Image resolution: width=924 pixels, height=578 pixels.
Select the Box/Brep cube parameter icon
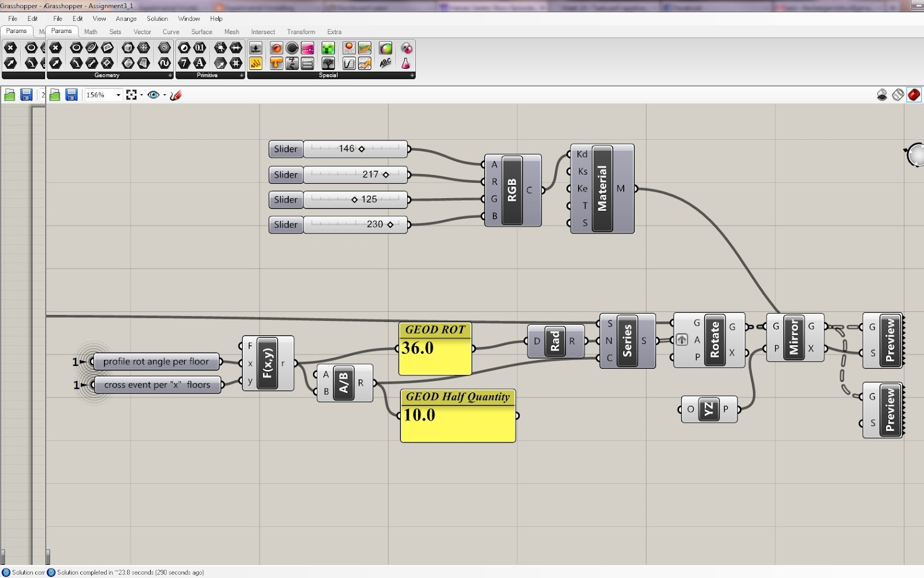click(128, 47)
